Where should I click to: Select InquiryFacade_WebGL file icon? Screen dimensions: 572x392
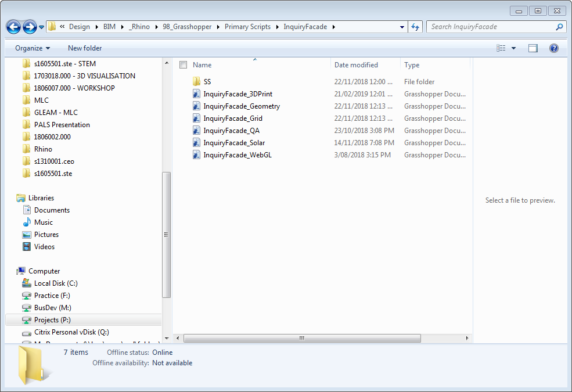point(197,155)
